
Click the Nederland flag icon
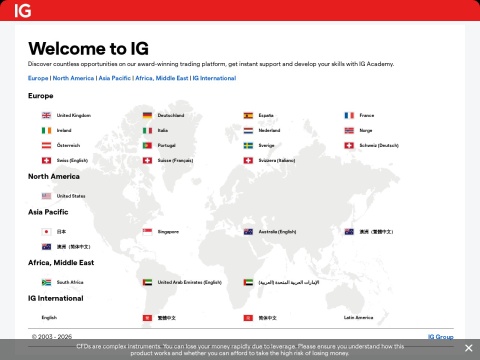point(248,130)
